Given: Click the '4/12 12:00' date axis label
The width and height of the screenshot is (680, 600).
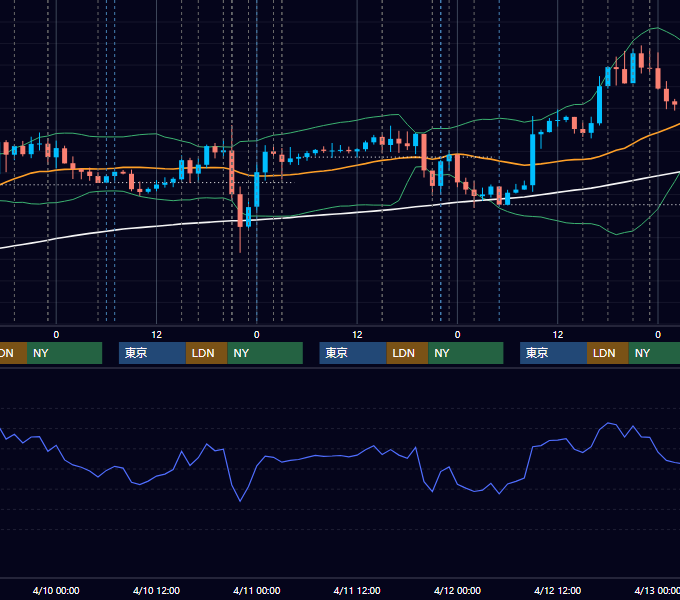Looking at the screenshot, I should 558,590.
